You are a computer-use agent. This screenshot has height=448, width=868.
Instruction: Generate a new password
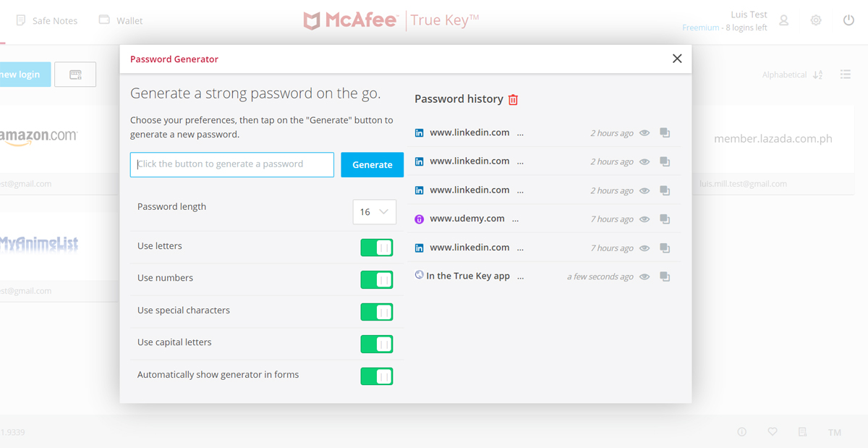click(x=372, y=164)
